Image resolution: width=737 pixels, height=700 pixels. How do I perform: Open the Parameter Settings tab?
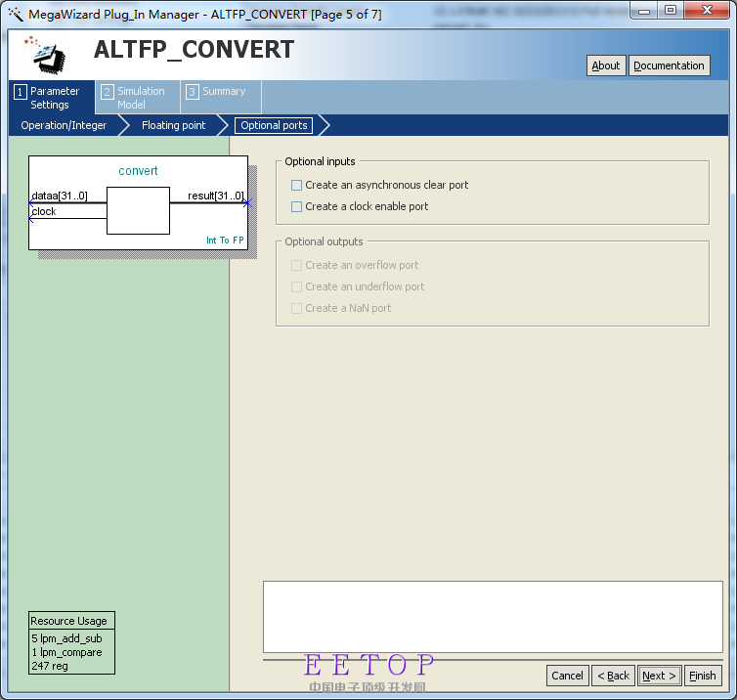point(52,98)
